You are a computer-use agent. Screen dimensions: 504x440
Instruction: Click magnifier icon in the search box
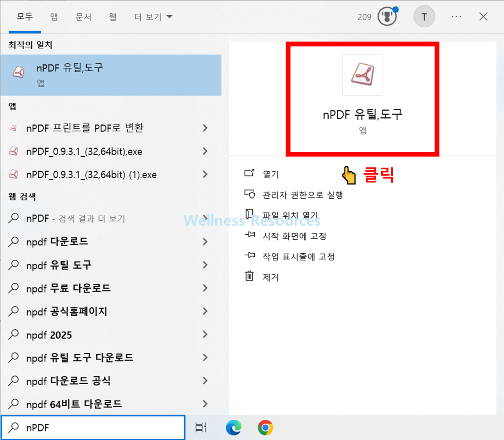pos(14,427)
